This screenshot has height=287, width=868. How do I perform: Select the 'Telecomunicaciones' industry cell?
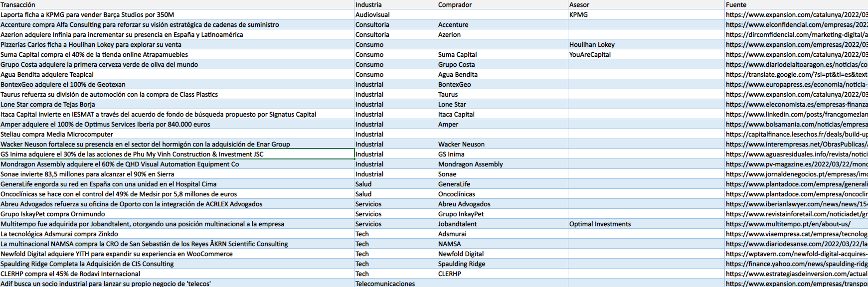pos(395,283)
